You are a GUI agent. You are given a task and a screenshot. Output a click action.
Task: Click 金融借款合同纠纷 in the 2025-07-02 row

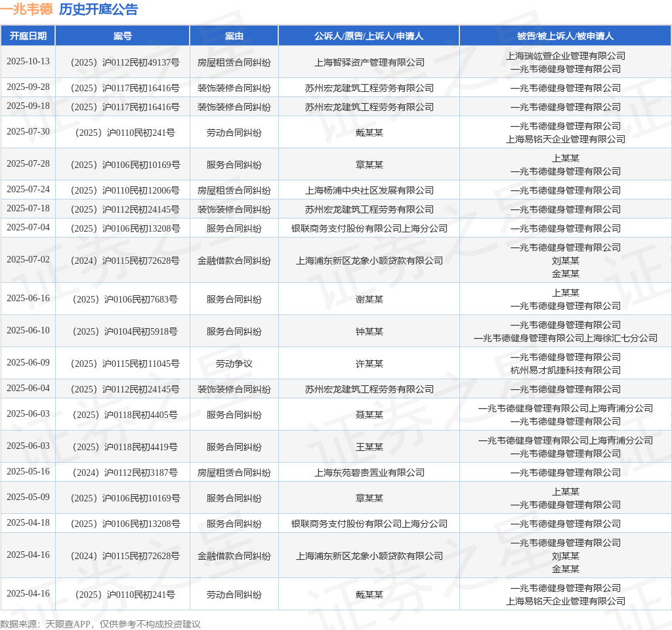pyautogui.click(x=234, y=261)
